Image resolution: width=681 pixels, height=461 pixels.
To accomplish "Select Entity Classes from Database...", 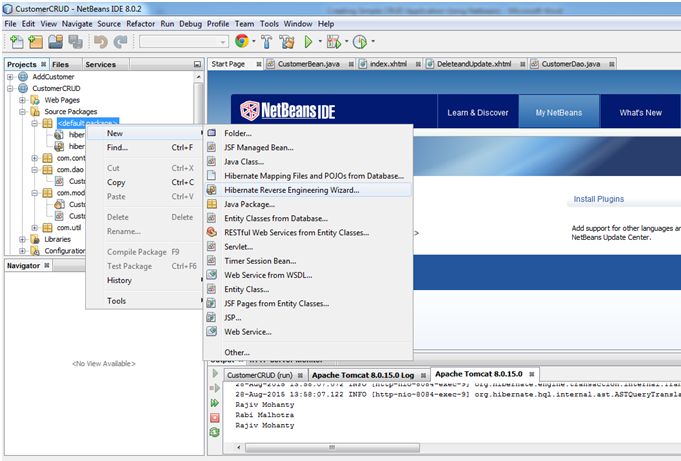I will (x=308, y=219).
